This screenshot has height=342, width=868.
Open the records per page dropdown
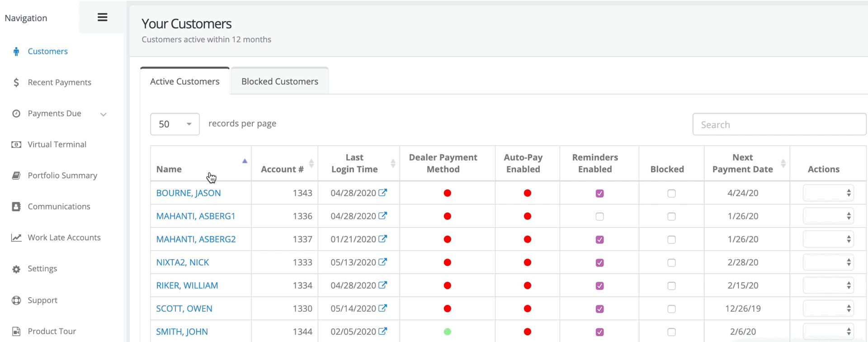point(175,124)
